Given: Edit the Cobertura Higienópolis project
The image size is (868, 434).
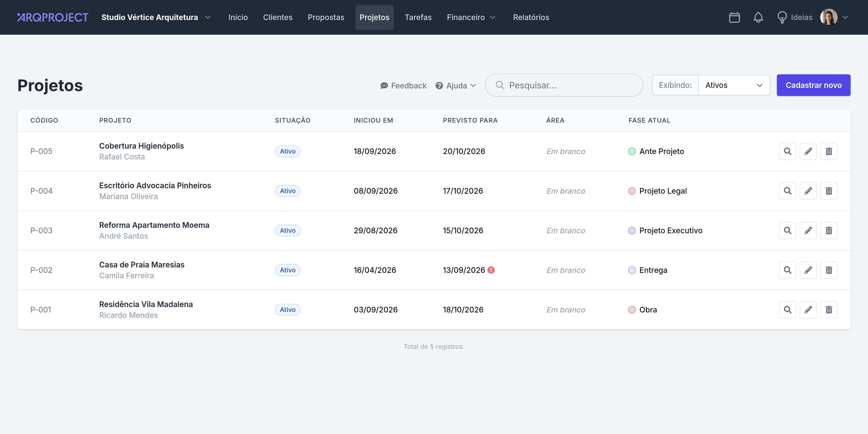Looking at the screenshot, I should point(808,151).
